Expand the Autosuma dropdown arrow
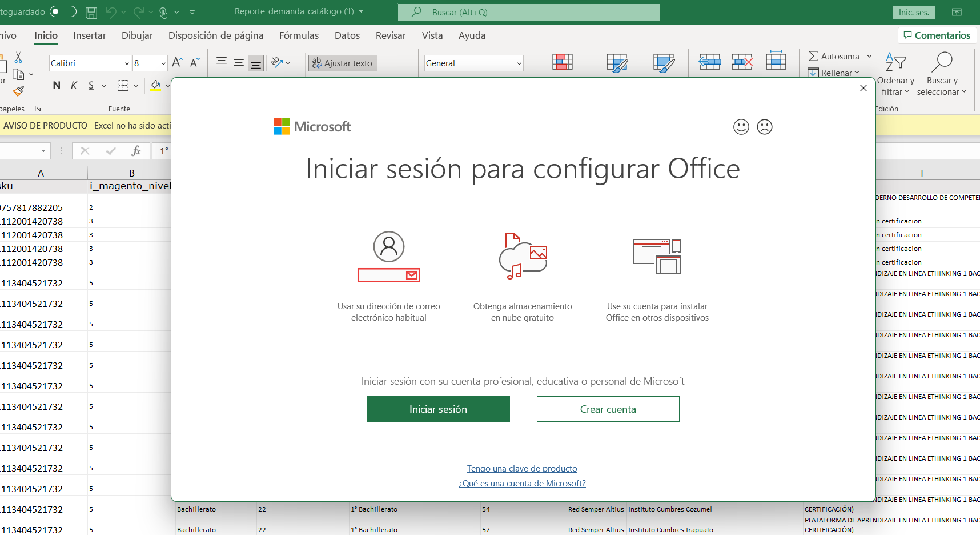The height and width of the screenshot is (535, 980). tap(869, 57)
